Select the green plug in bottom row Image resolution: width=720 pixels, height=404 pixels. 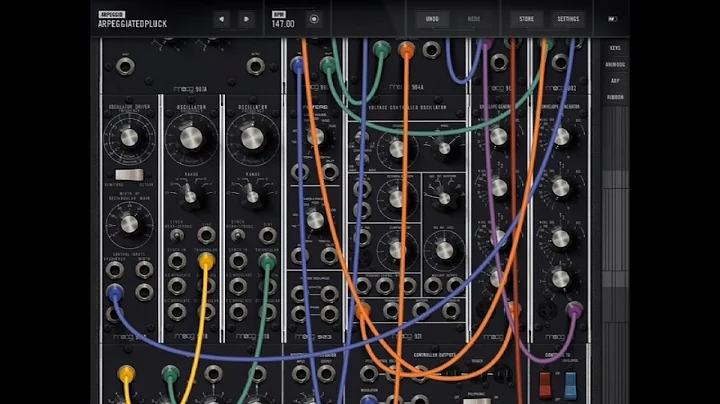click(x=170, y=374)
